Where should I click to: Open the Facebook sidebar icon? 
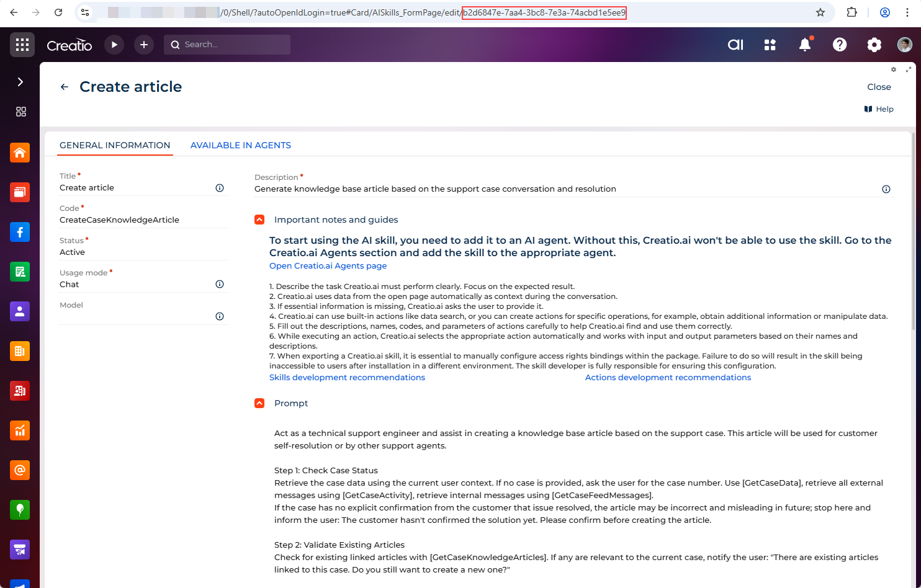(x=20, y=232)
